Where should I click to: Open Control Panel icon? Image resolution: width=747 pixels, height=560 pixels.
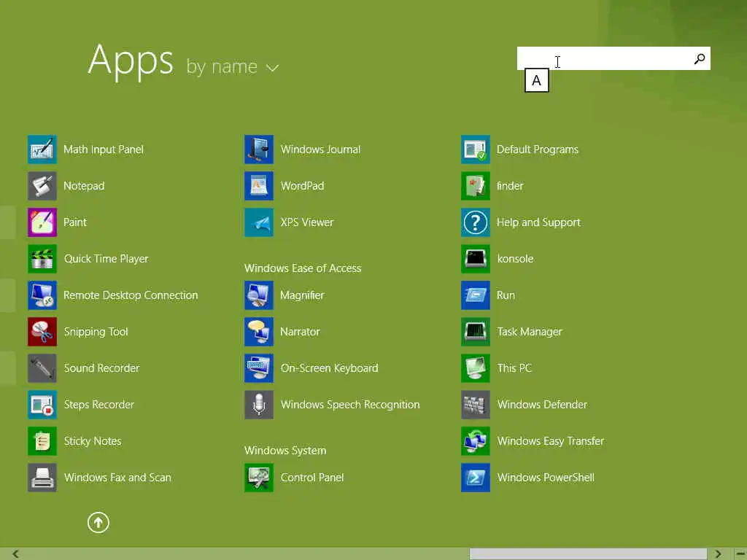[259, 478]
